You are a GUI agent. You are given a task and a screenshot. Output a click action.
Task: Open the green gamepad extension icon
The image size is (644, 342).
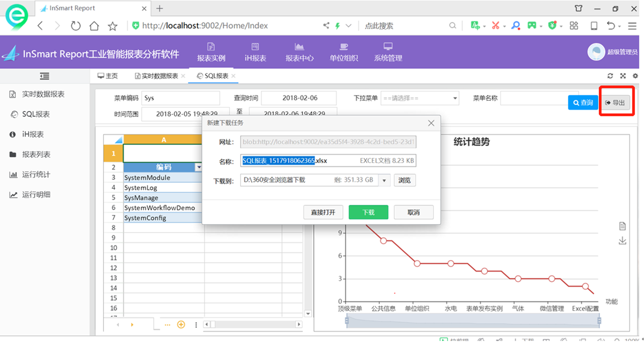(532, 26)
